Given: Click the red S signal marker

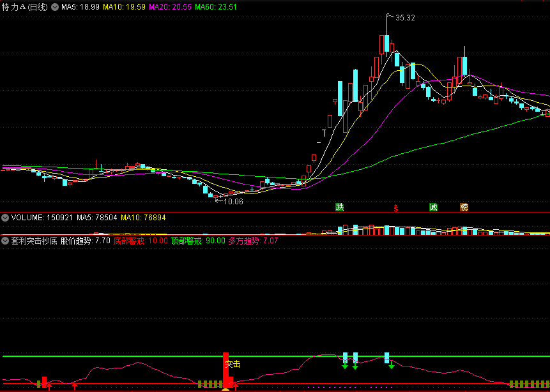Looking at the screenshot, I should pyautogui.click(x=395, y=208).
